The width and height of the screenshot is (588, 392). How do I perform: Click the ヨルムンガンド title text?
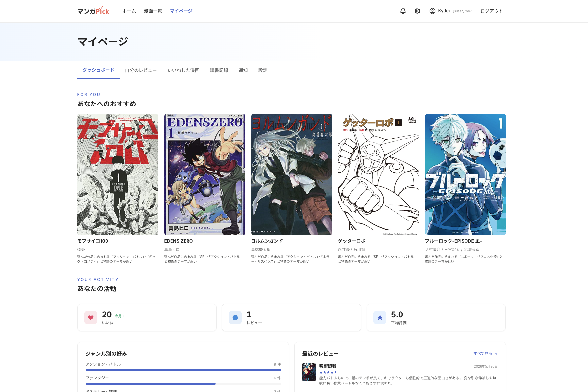point(267,241)
